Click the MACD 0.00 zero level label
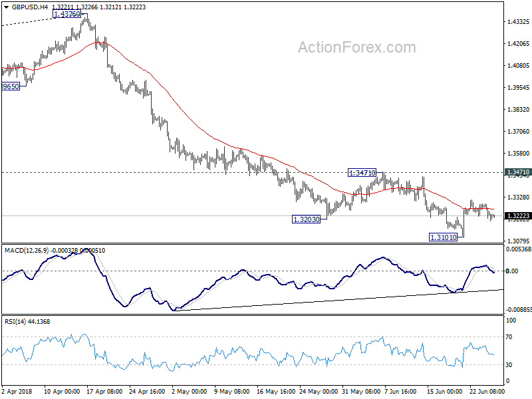The width and height of the screenshot is (532, 399). tap(511, 271)
